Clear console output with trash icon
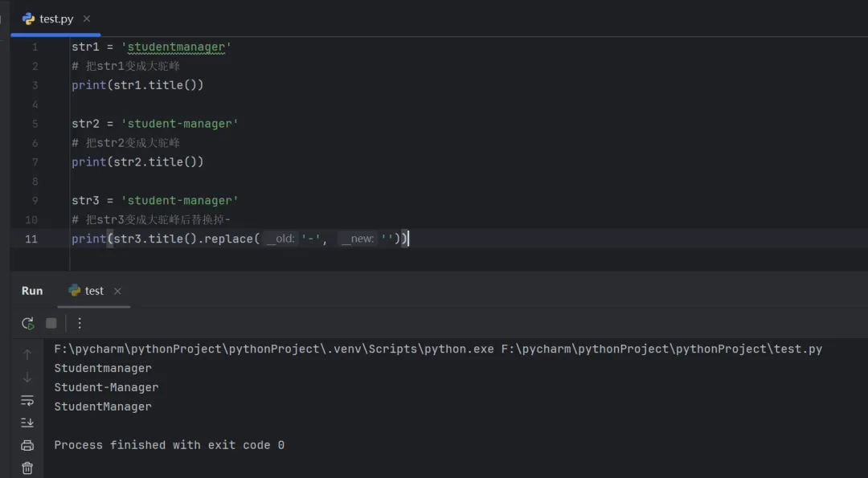 (27, 468)
